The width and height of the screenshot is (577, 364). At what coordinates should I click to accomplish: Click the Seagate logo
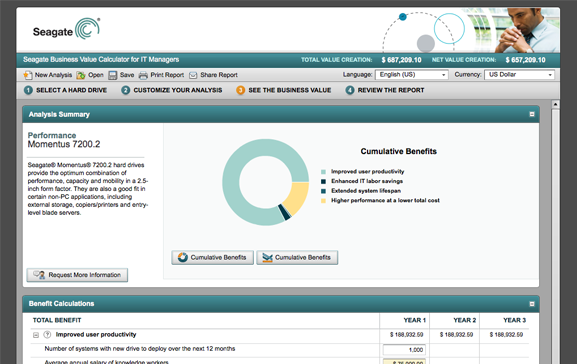pos(66,29)
